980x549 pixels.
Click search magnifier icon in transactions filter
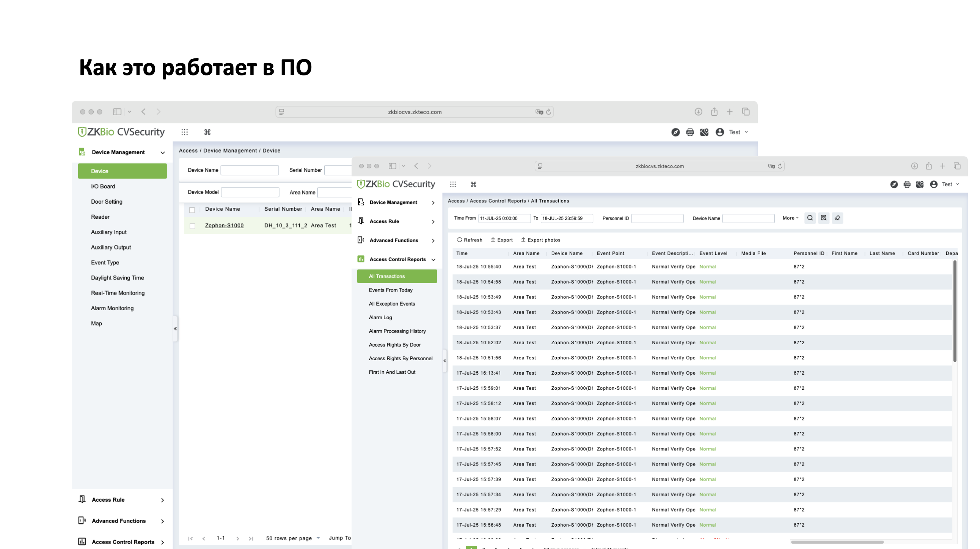tap(810, 218)
